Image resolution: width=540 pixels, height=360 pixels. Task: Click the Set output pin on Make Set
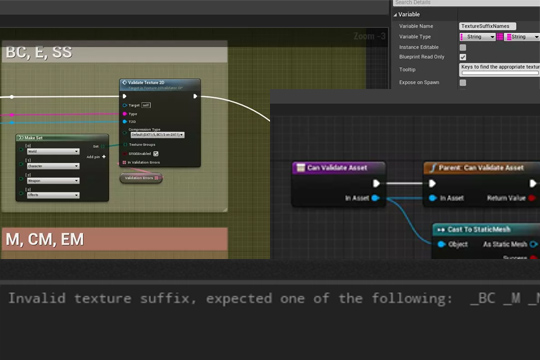click(103, 146)
